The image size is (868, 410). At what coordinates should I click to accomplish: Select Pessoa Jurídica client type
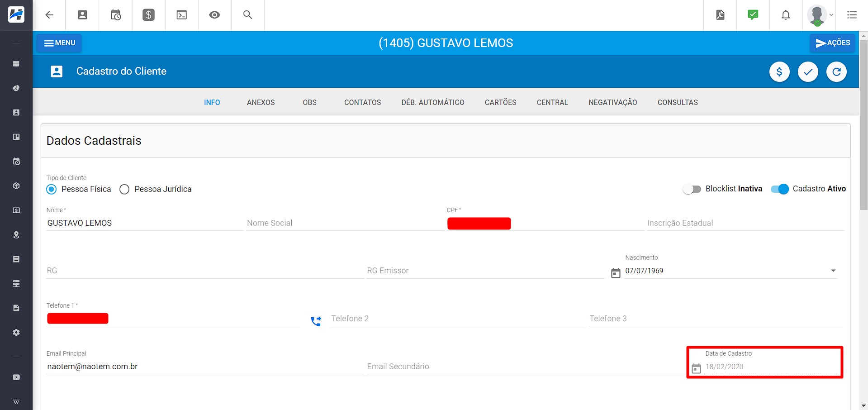point(124,189)
